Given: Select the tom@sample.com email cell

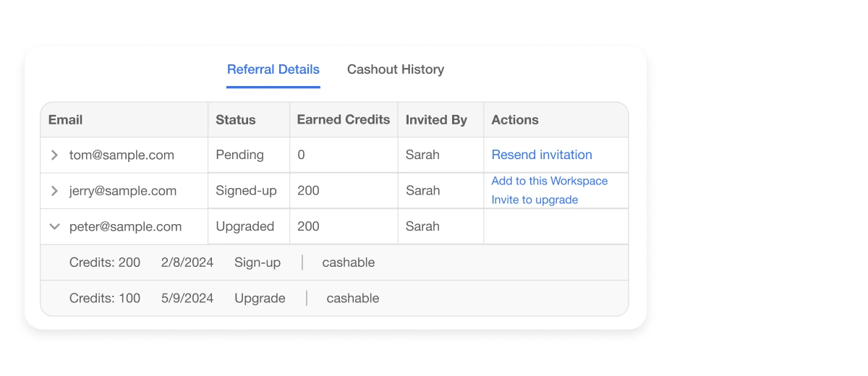Looking at the screenshot, I should [x=122, y=155].
